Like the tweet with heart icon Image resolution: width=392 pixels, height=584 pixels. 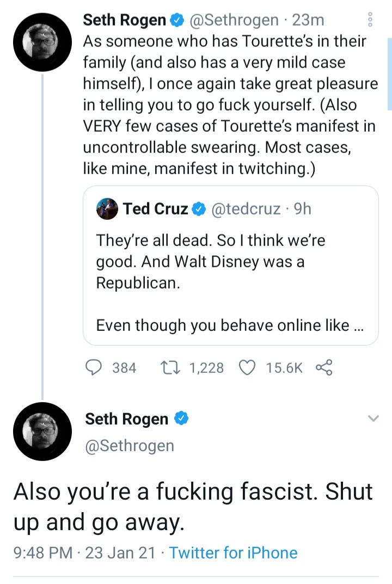248,368
